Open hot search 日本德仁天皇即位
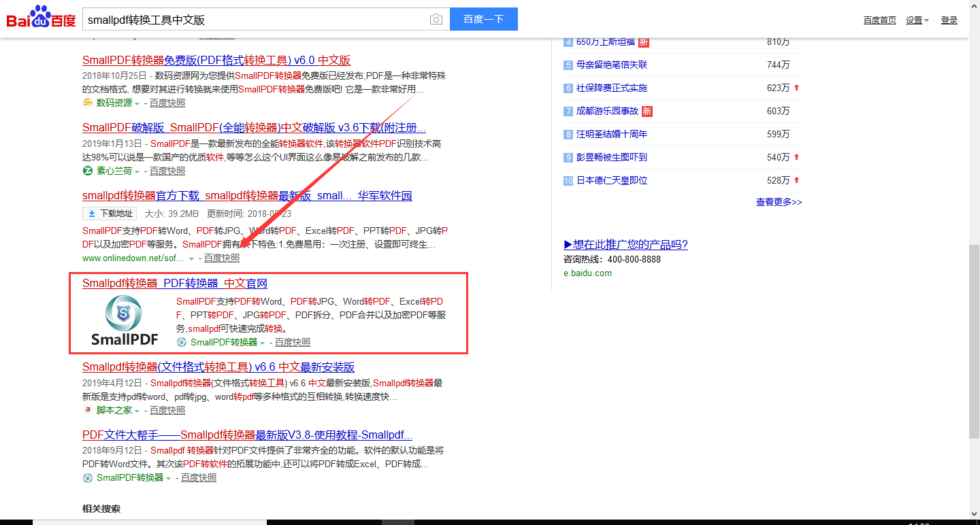This screenshot has width=980, height=525. 612,180
